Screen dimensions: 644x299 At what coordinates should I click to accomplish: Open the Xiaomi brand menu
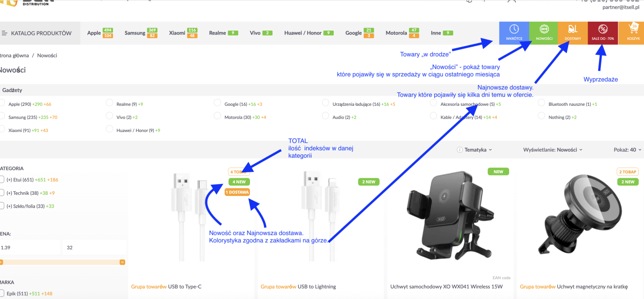[x=177, y=33]
